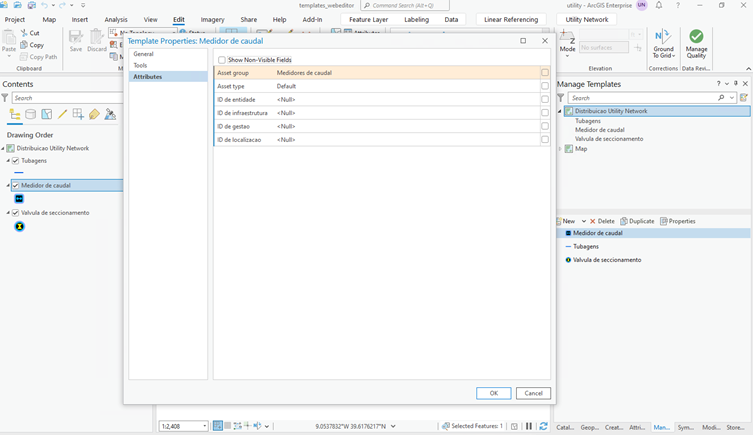Open the Analysis ribbon tab
This screenshot has width=753, height=435.
click(x=116, y=20)
